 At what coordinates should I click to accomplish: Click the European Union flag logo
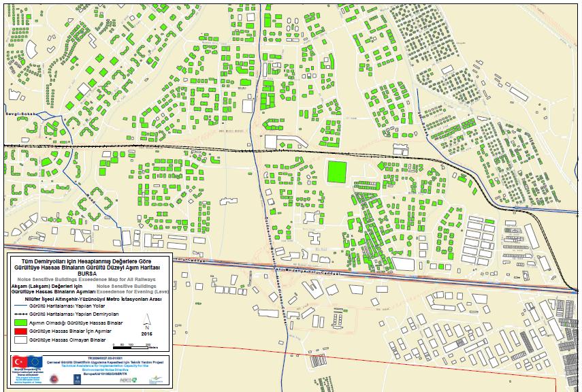point(35,363)
